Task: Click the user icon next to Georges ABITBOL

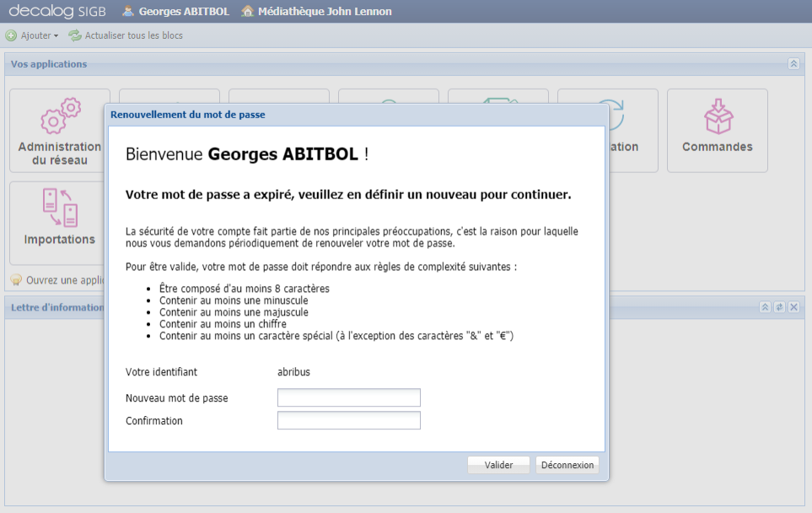Action: tap(126, 12)
